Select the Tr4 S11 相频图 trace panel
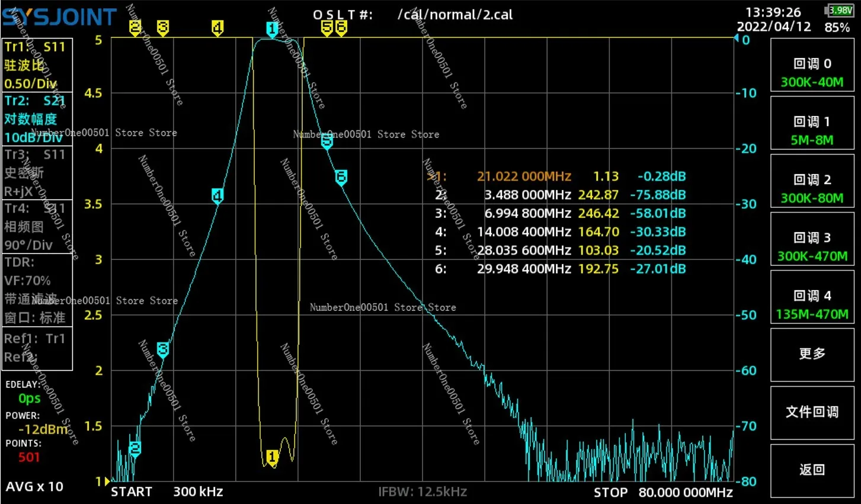Viewport: 861px width, 504px height. coord(37,227)
